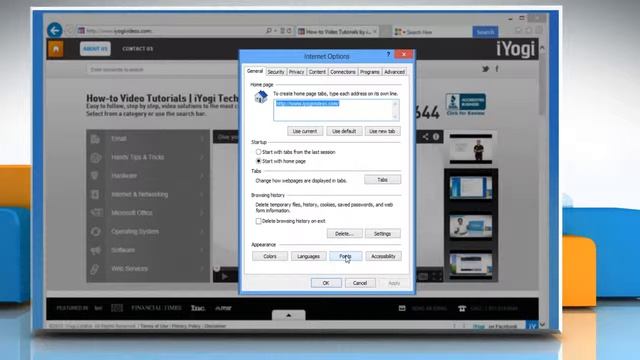Viewport: 640px width, 360px height.
Task: Expand the Web Services arrow
Action: pyautogui.click(x=202, y=269)
